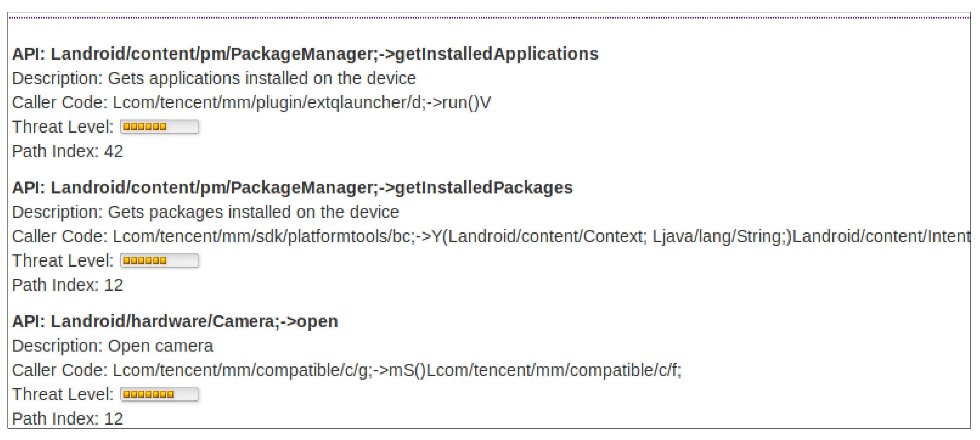Click threat level bar for getInstalledApplications
980x440 pixels.
159,127
